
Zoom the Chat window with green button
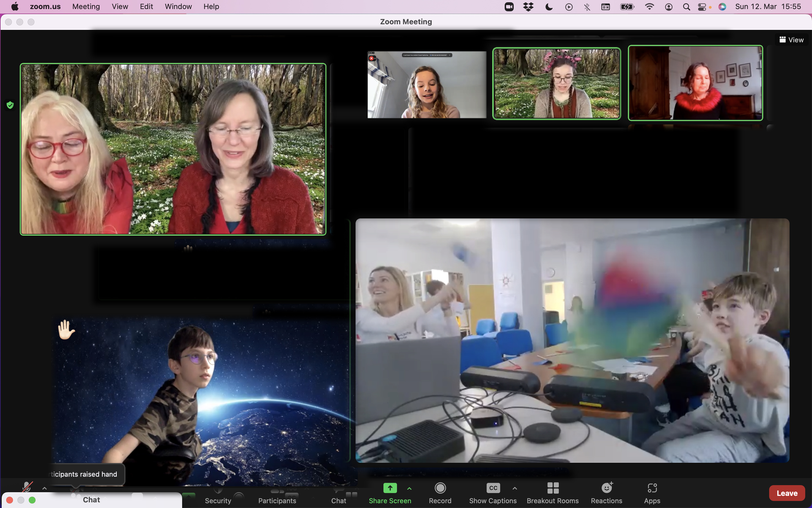pos(32,500)
